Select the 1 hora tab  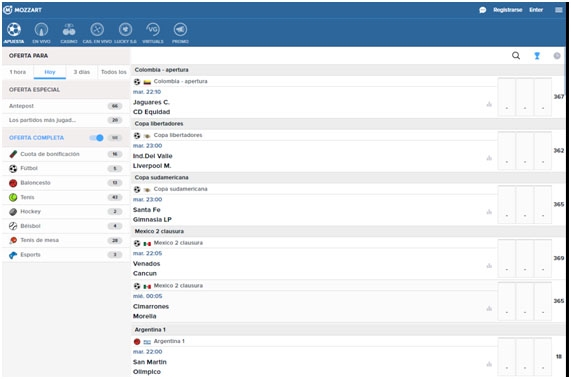(x=18, y=72)
